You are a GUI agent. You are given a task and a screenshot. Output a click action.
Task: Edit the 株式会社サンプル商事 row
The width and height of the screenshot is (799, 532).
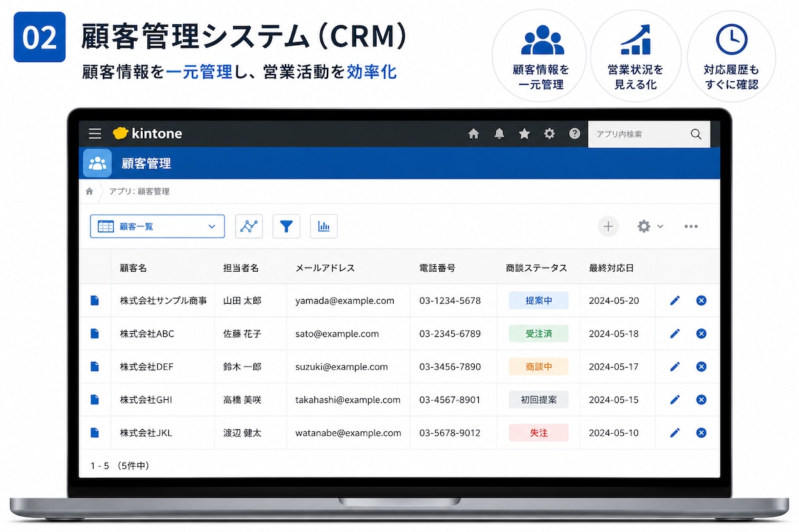(x=675, y=300)
